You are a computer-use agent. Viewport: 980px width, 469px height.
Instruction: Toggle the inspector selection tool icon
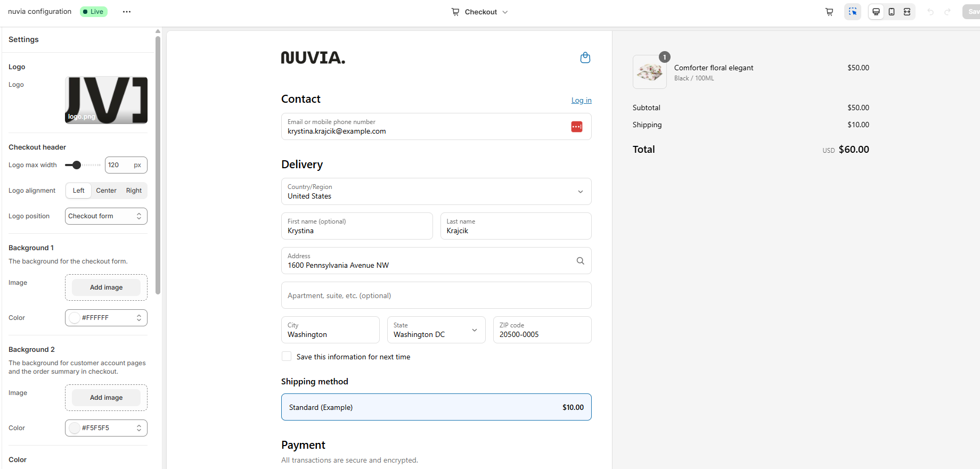853,12
